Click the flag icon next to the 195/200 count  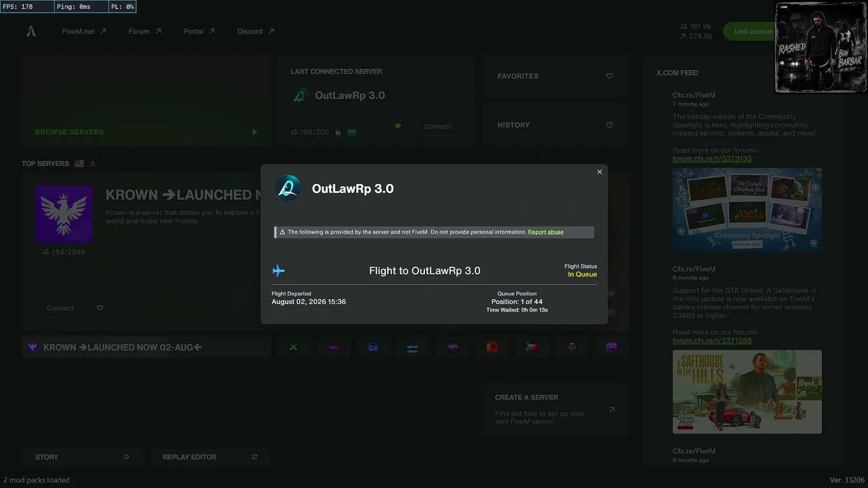point(352,132)
